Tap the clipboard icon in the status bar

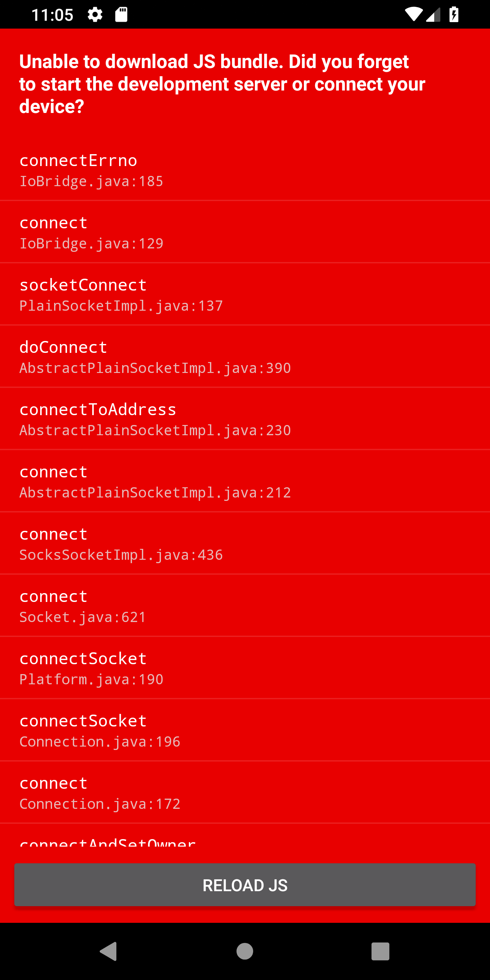tap(122, 14)
